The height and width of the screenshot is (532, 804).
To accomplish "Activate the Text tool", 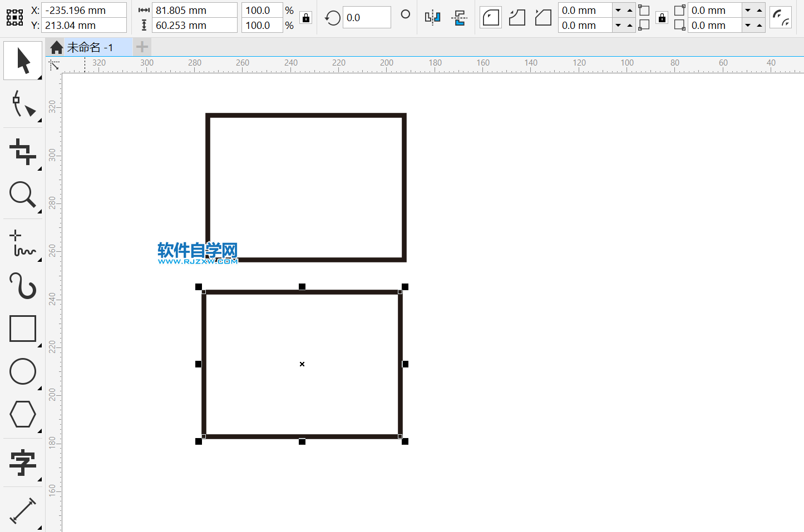I will [x=23, y=463].
